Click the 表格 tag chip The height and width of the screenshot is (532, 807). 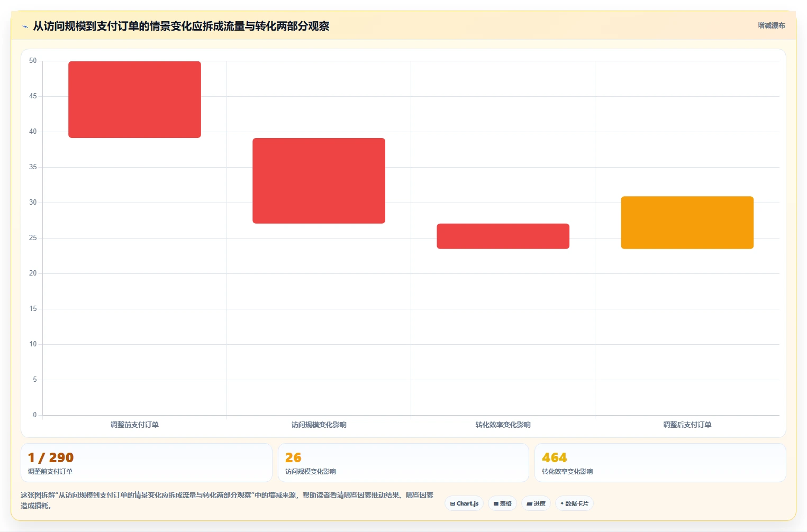[502, 503]
